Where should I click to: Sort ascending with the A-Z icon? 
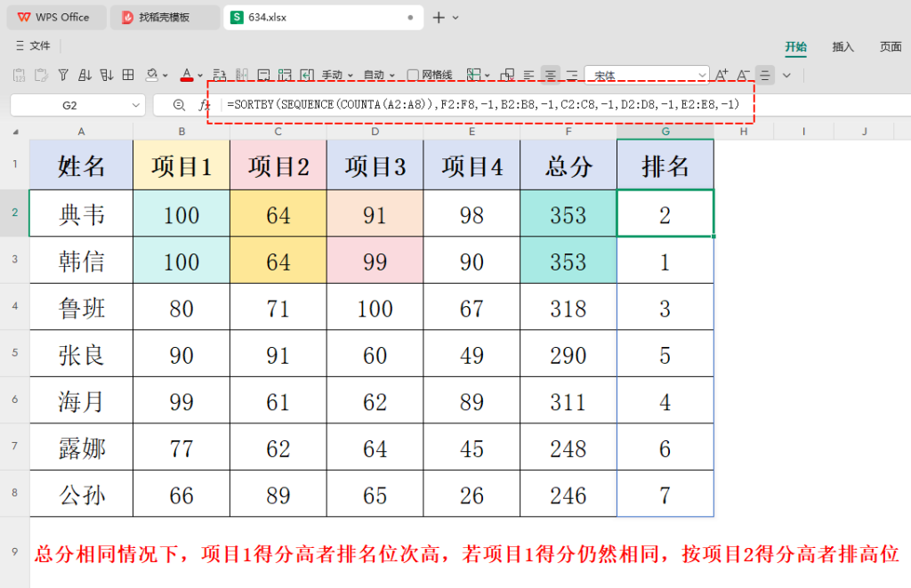point(85,75)
